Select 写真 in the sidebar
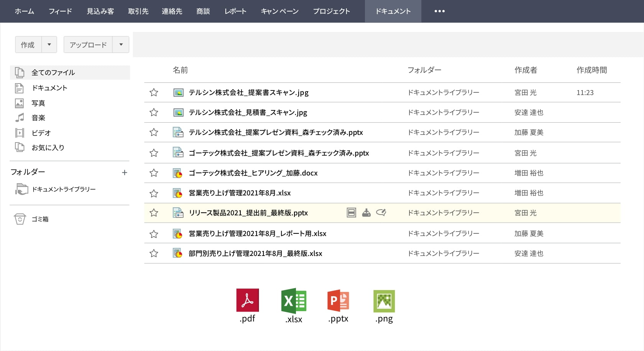 click(x=38, y=103)
